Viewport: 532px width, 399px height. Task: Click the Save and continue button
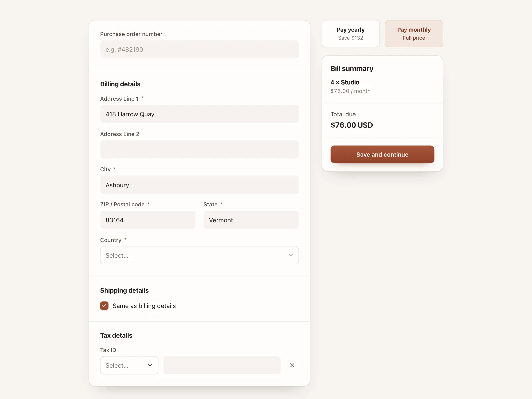(382, 154)
